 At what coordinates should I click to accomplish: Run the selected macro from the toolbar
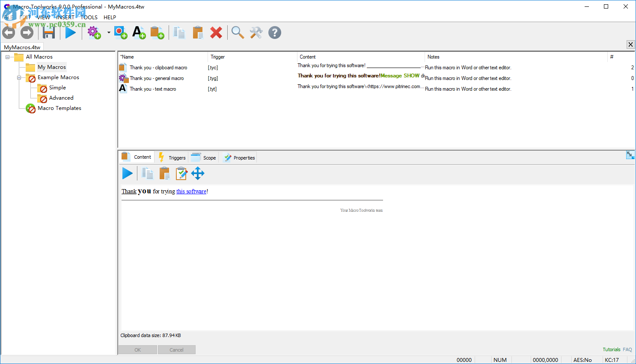[71, 32]
